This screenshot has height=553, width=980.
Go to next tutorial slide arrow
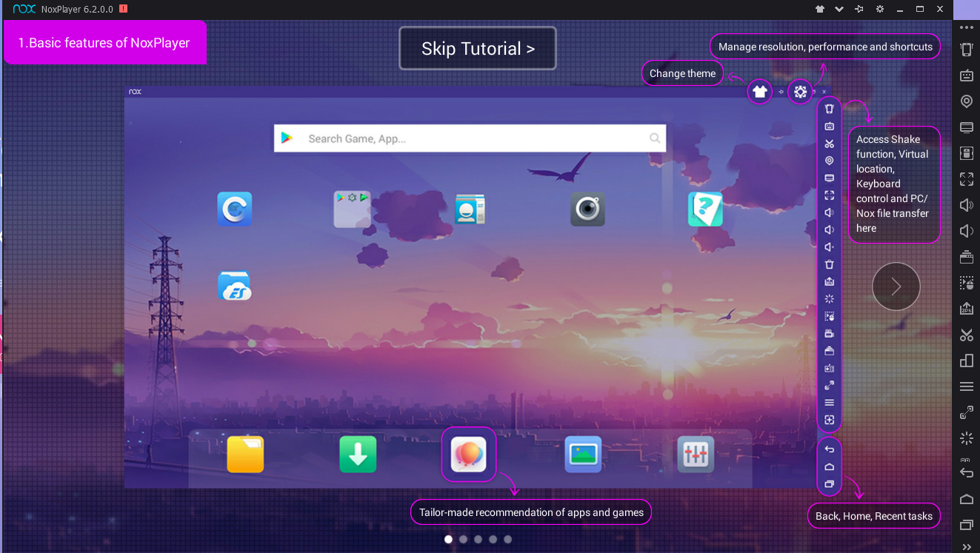(x=896, y=286)
